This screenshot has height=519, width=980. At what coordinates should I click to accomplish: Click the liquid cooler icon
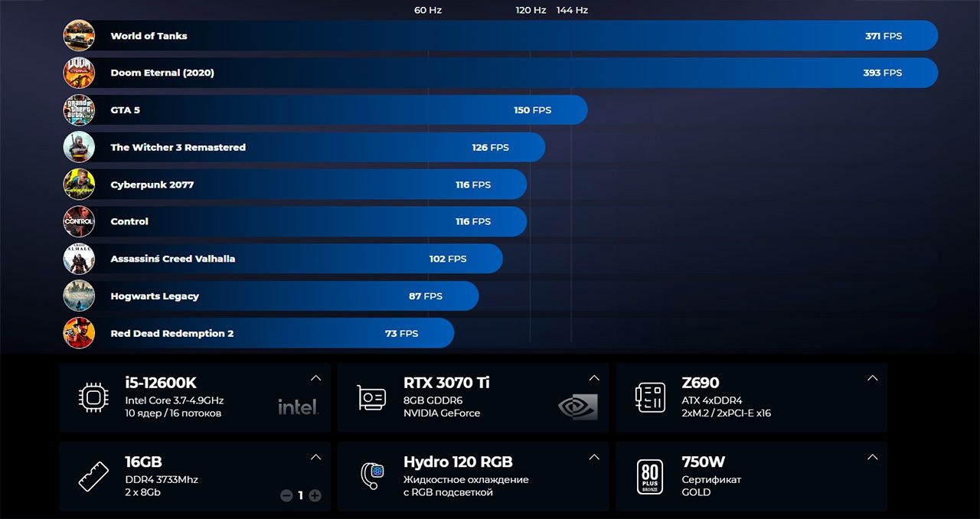(x=371, y=476)
